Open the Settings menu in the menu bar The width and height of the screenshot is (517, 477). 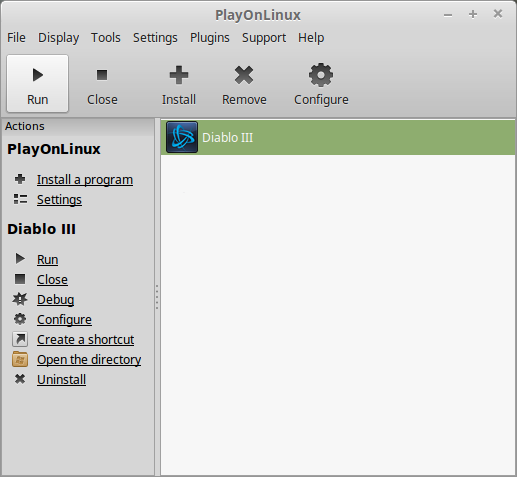155,38
